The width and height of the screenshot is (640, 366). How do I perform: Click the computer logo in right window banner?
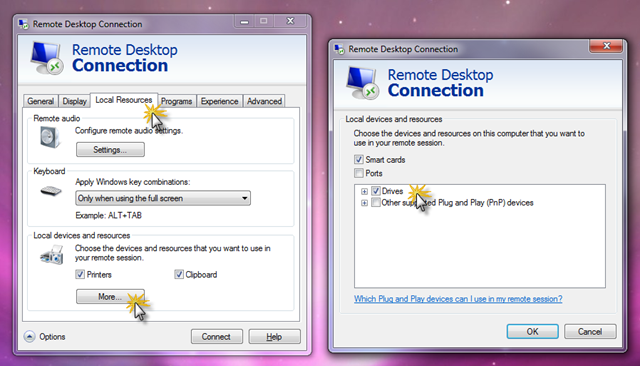(x=362, y=83)
